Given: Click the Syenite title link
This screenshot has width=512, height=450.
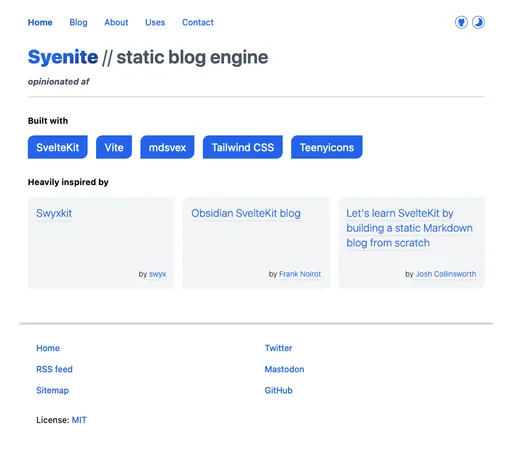Looking at the screenshot, I should [63, 57].
